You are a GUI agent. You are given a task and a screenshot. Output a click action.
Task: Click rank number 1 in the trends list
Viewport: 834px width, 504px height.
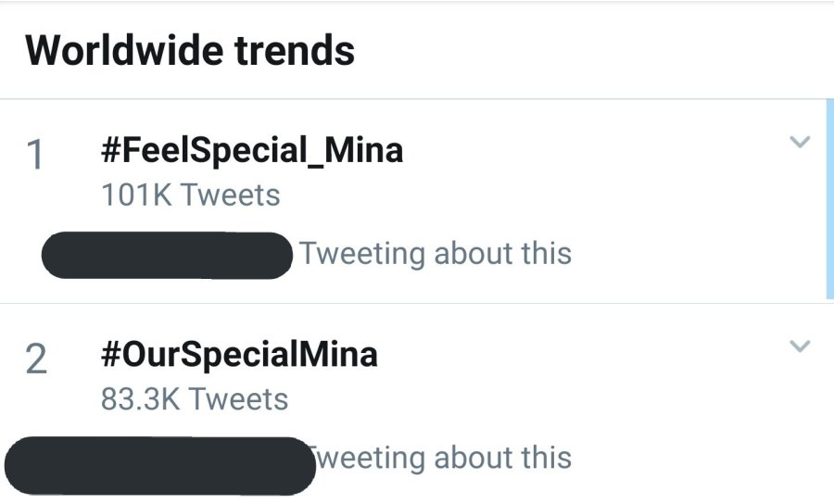click(35, 156)
